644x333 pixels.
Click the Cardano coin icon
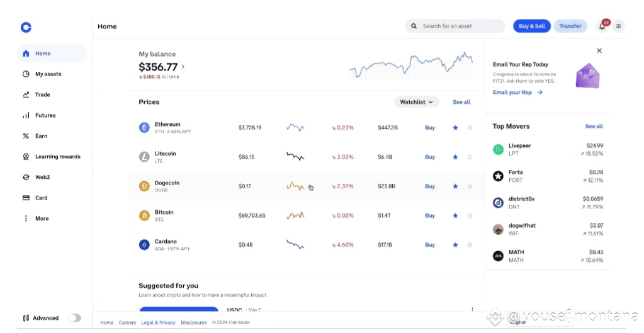tap(144, 245)
